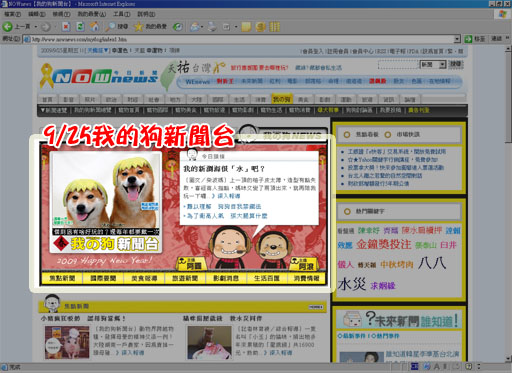512x373 pixels.
Task: Click the Windows flag logo in menu bar
Action: click(503, 14)
